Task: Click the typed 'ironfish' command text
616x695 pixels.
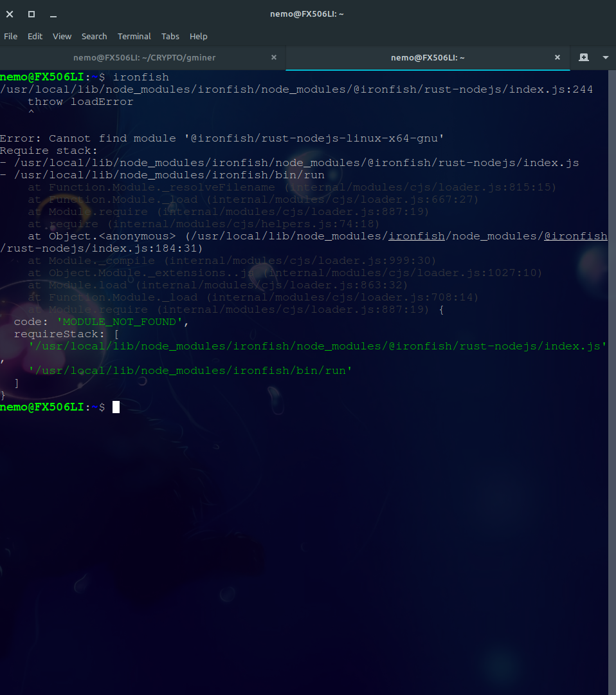Action: [x=141, y=77]
